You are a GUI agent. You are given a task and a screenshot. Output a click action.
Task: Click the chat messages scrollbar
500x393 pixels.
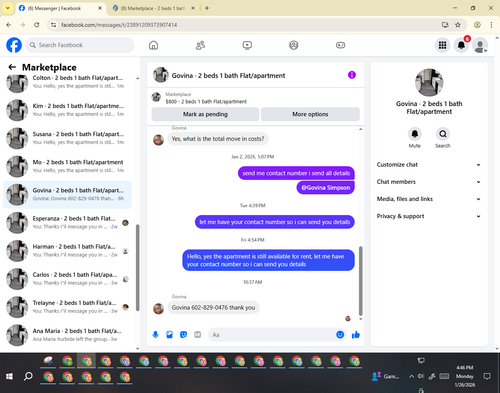360,281
